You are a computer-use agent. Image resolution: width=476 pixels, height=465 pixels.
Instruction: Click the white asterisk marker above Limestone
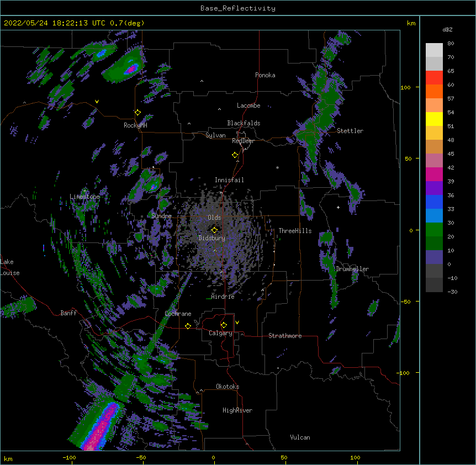click(x=84, y=191)
